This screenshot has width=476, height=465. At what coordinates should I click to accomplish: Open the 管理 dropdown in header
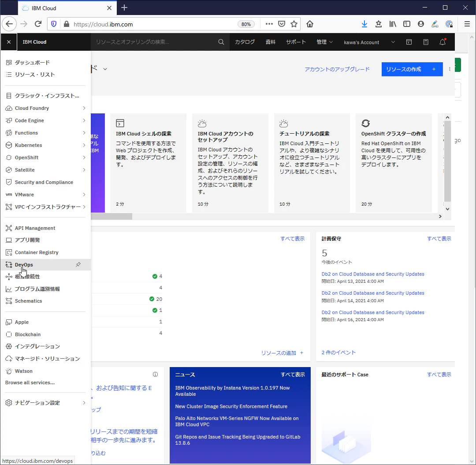[x=324, y=42]
